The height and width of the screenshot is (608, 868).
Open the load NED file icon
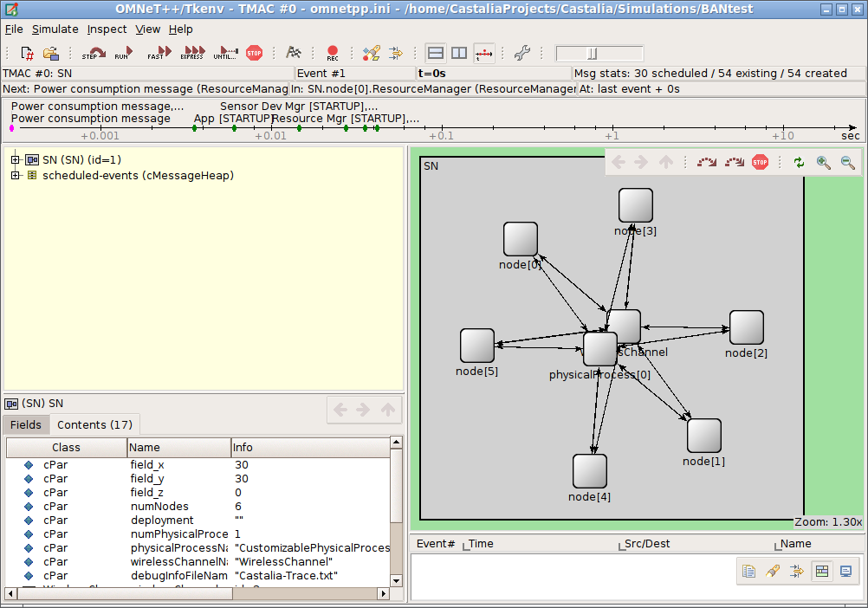51,53
